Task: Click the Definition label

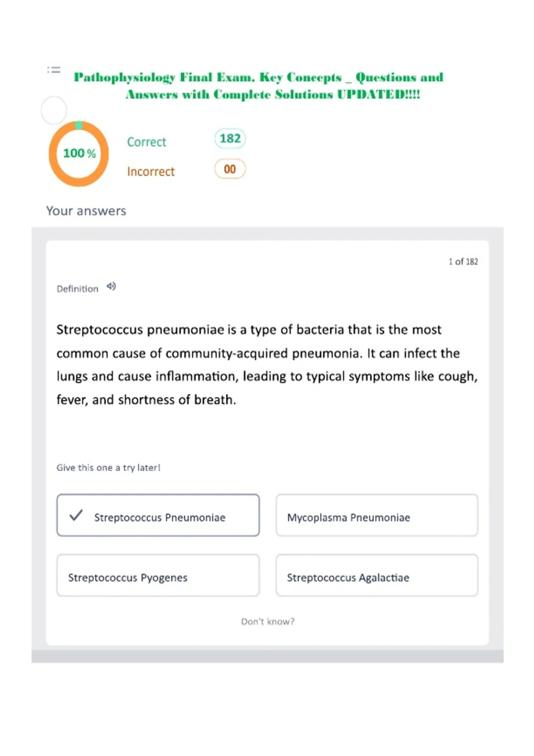Action: point(77,289)
